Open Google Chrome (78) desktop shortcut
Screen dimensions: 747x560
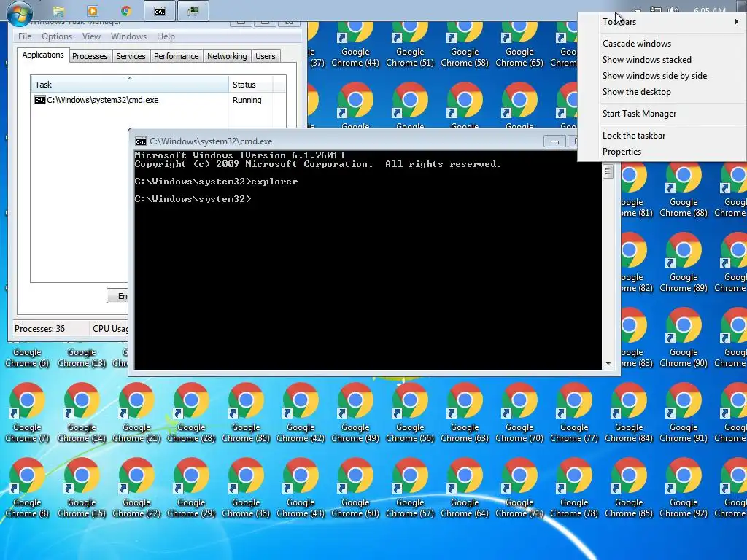(x=574, y=488)
